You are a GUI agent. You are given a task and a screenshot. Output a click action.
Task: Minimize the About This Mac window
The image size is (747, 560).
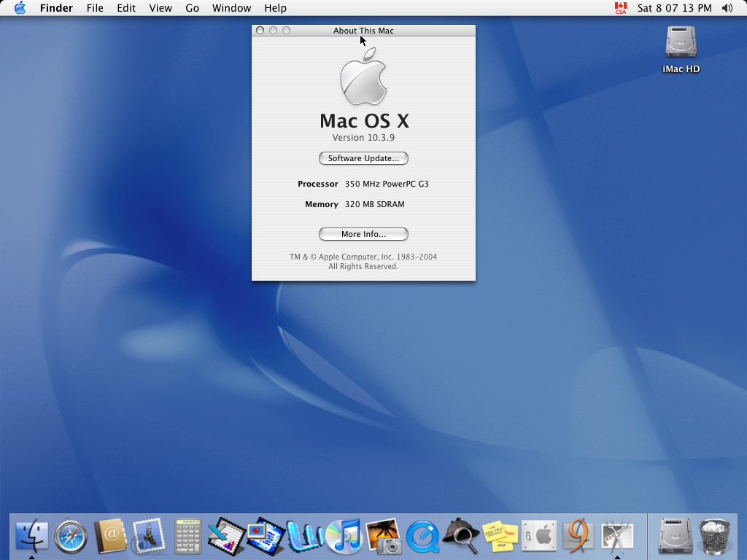point(273,31)
